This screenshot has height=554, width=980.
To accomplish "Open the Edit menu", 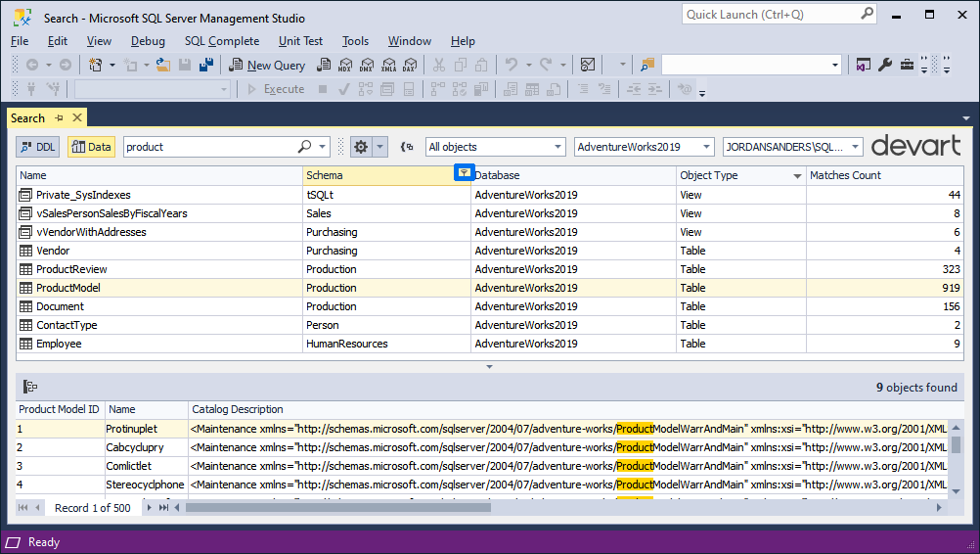I will [x=57, y=41].
